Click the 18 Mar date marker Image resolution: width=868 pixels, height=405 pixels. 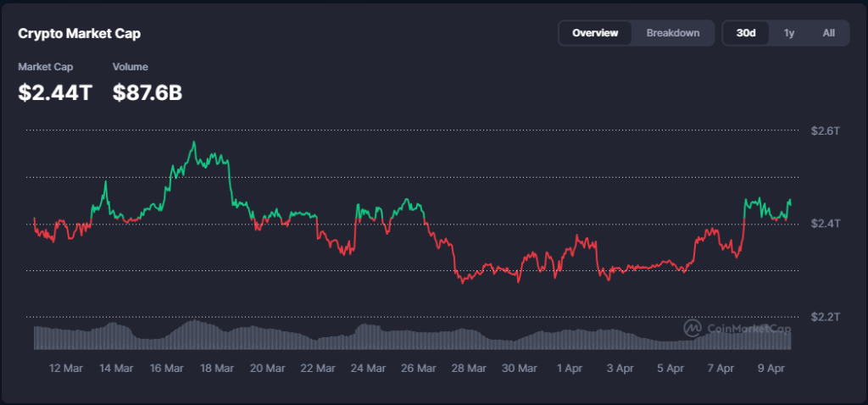tap(217, 369)
